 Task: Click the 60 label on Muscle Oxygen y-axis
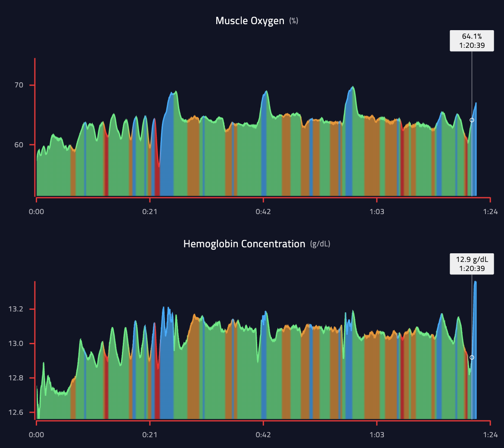click(19, 145)
